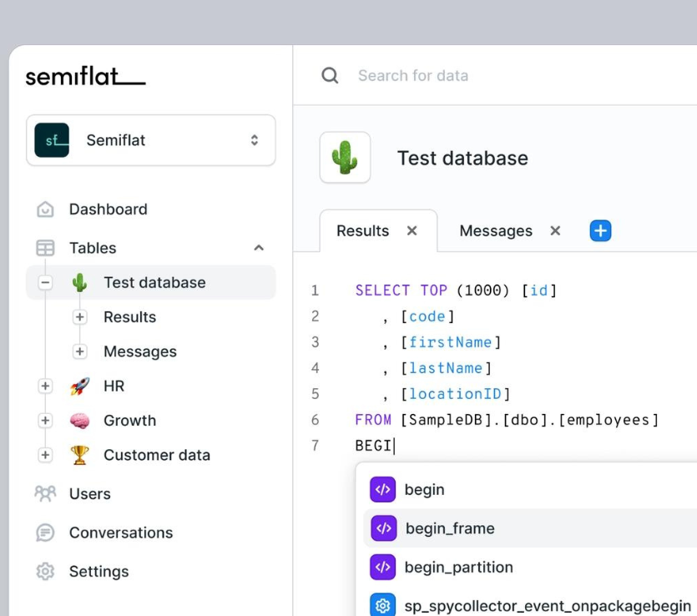
Task: Collapse the Tables section chevron
Action: (x=259, y=248)
